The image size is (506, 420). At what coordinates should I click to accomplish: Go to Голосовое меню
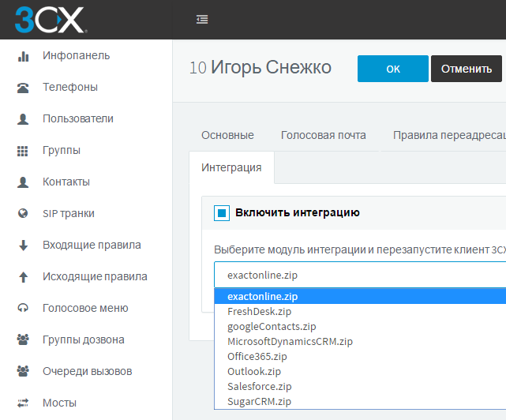point(85,308)
